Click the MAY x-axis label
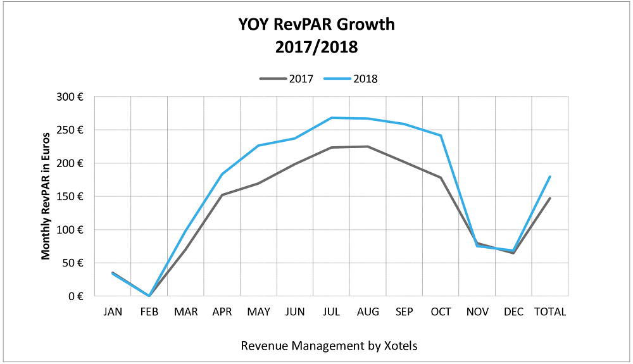Screen dimensions: 633x364 click(x=259, y=312)
